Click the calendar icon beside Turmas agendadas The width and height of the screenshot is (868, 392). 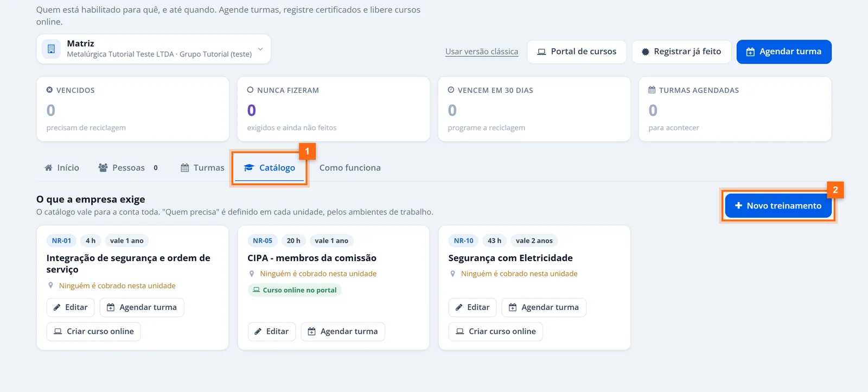pyautogui.click(x=652, y=90)
